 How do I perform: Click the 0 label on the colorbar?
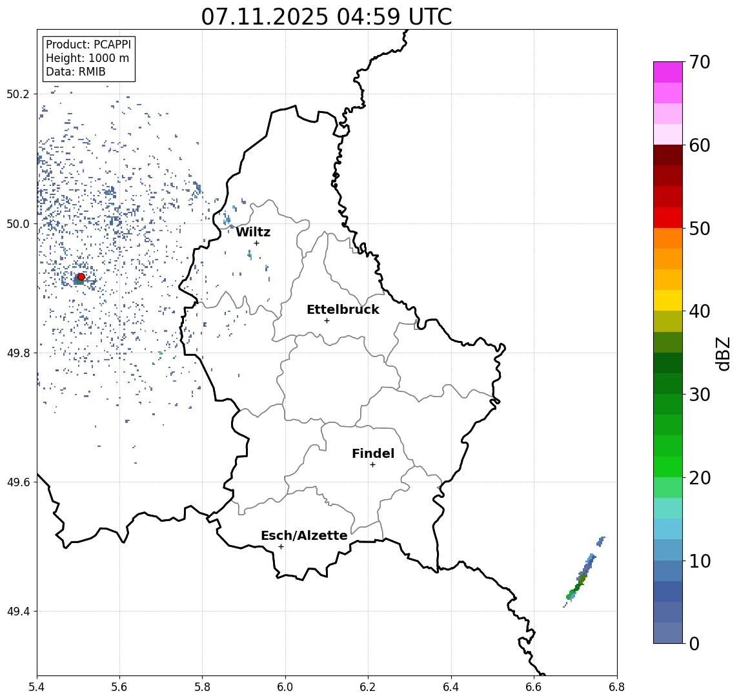point(694,644)
